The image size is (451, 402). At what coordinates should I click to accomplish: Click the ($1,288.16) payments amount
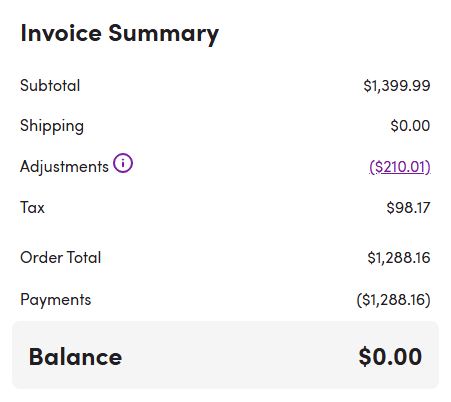[x=393, y=300]
